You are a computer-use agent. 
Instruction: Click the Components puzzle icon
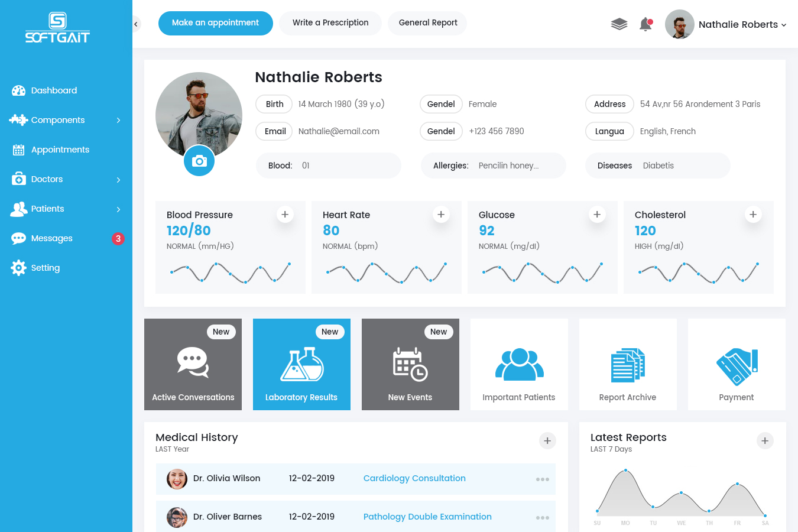tap(18, 120)
